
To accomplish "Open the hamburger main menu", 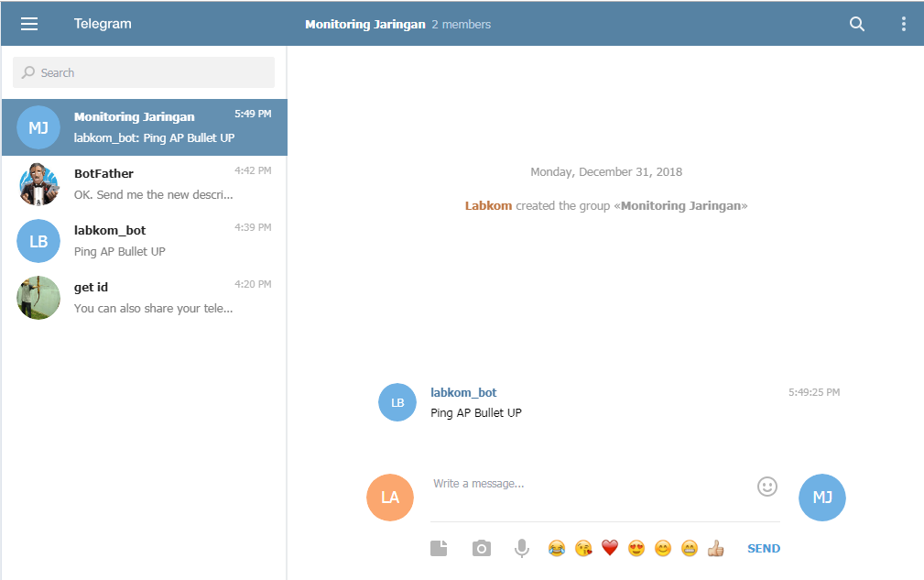I will pos(29,24).
